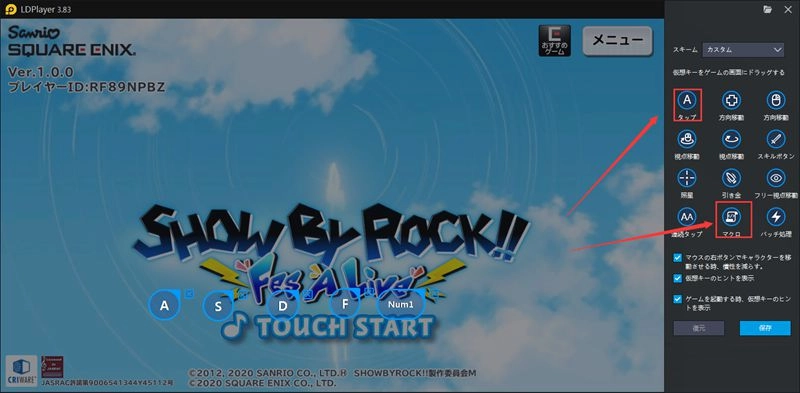Image resolution: width=800 pixels, height=393 pixels.
Task: Click the A virtual key on game screen
Action: pos(164,305)
